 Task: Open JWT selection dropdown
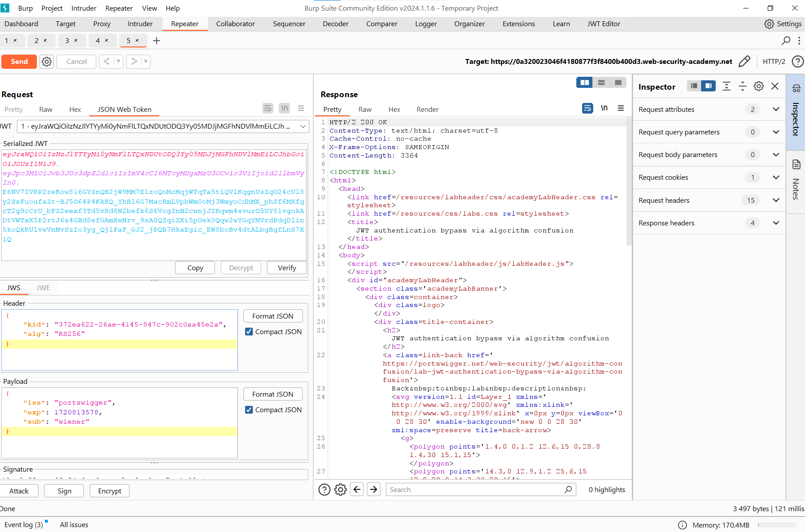pyautogui.click(x=303, y=126)
